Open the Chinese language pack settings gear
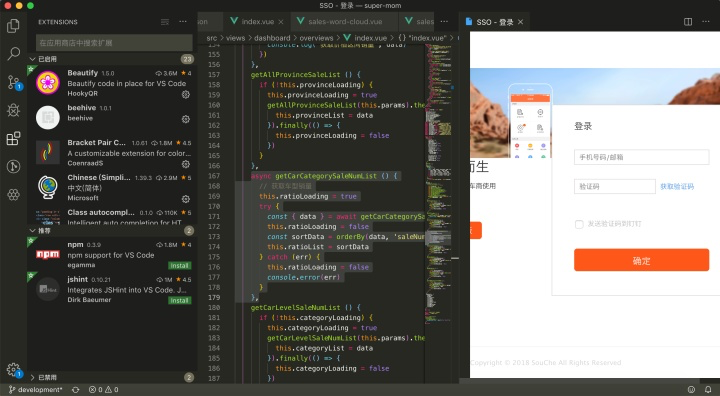This screenshot has width=720, height=396. pyautogui.click(x=186, y=199)
